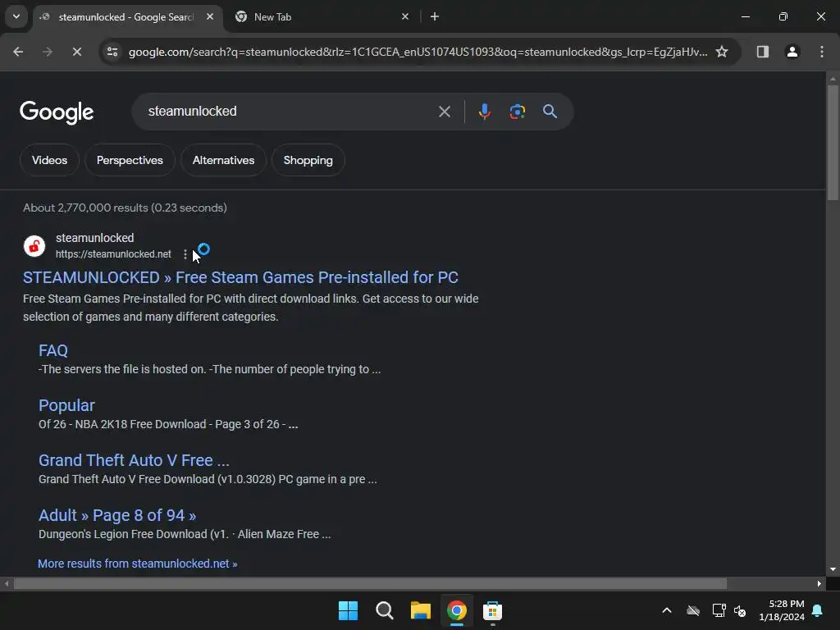Screen dimensions: 840x630
Task: Click the steamunlocked.net URL text
Action: coord(113,254)
